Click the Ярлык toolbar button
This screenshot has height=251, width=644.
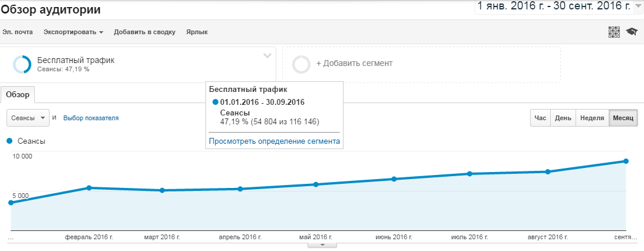coord(197,32)
